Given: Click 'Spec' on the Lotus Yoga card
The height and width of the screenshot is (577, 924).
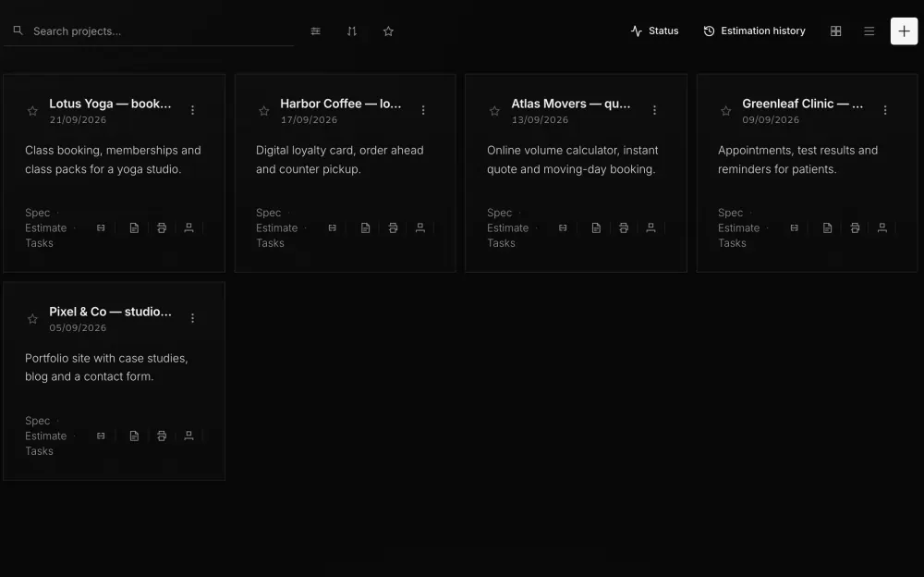Looking at the screenshot, I should click(x=37, y=213).
